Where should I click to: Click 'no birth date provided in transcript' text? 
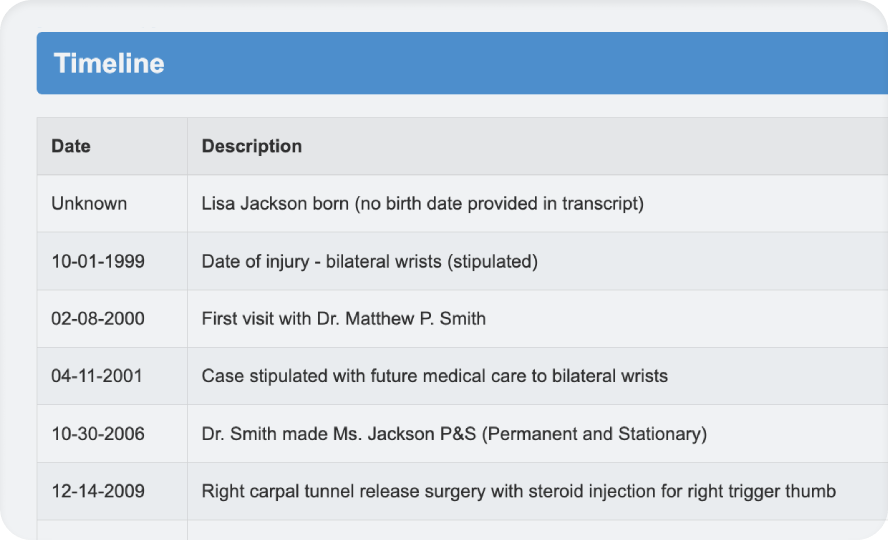pyautogui.click(x=499, y=203)
